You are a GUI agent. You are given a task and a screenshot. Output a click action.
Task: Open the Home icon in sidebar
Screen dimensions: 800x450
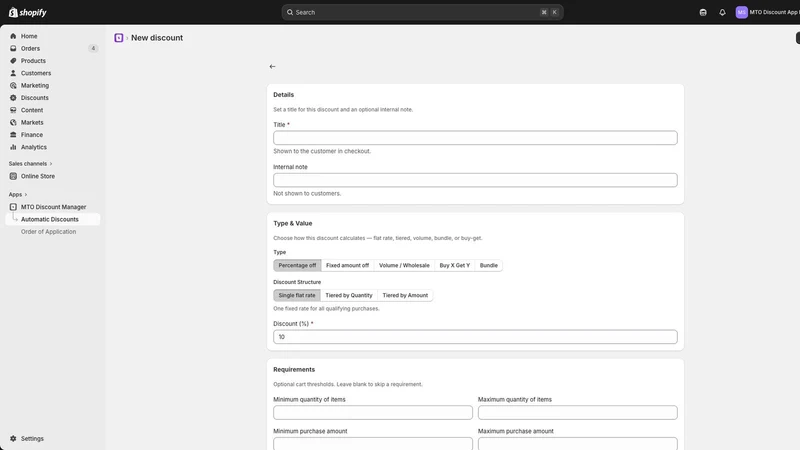[13, 36]
